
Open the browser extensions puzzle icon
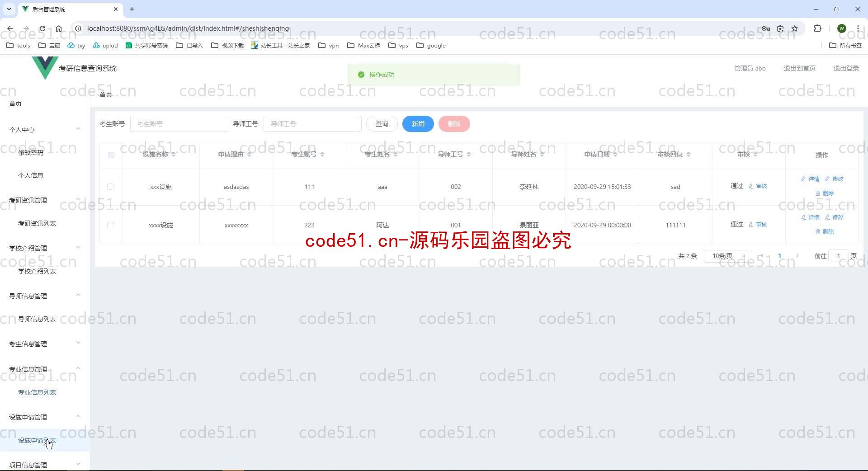tap(817, 28)
